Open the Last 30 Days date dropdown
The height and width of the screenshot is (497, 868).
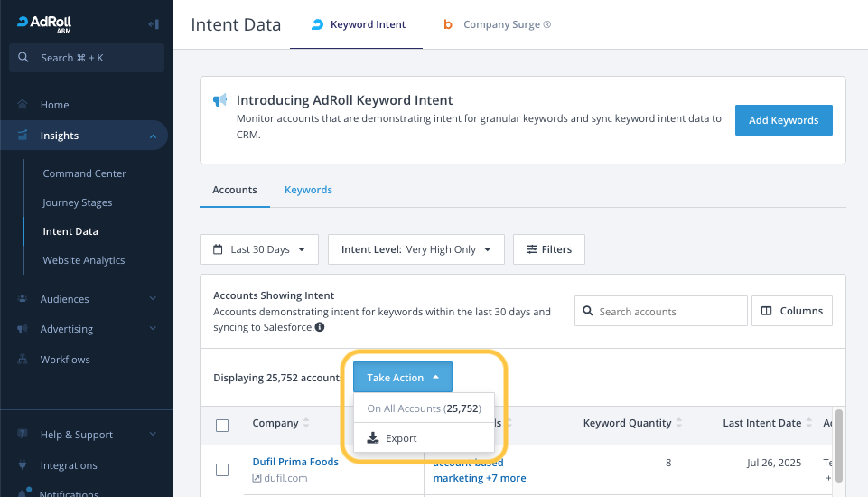point(259,249)
